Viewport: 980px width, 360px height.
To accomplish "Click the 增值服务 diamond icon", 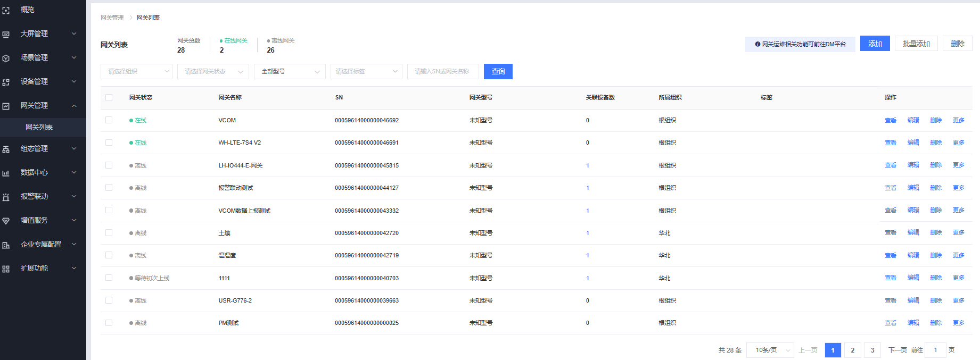I will (x=6, y=221).
